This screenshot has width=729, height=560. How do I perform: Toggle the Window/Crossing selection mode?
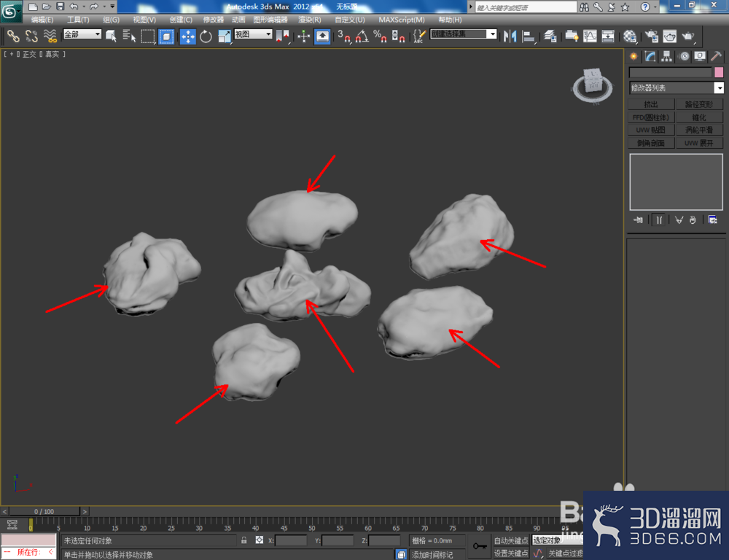(166, 36)
